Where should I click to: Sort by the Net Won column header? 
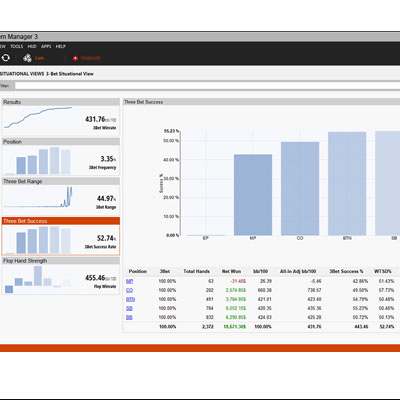(x=231, y=271)
